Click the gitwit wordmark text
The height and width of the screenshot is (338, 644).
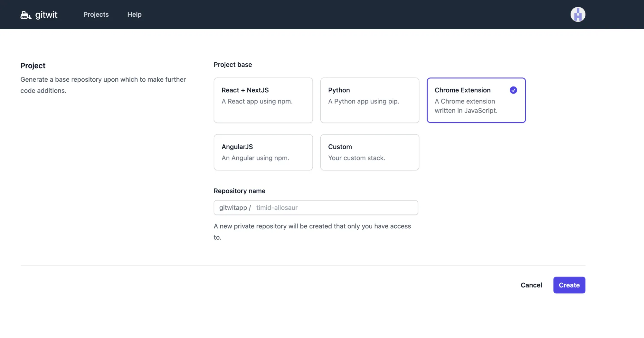(x=46, y=14)
